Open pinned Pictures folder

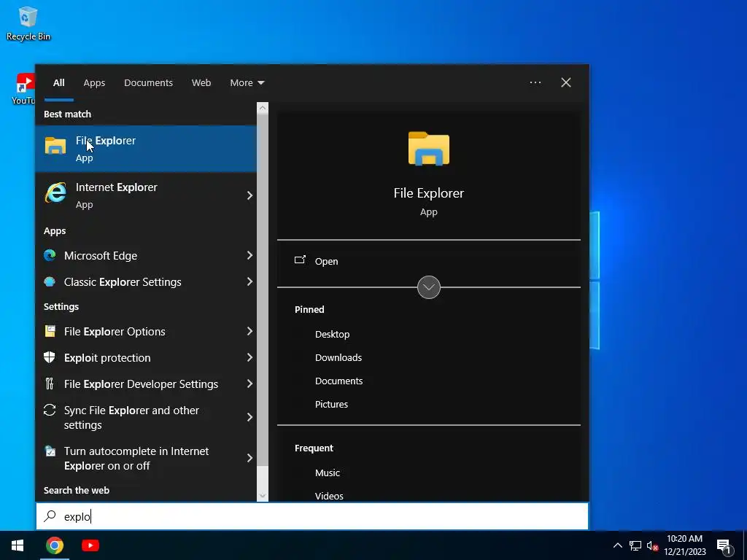pyautogui.click(x=331, y=404)
